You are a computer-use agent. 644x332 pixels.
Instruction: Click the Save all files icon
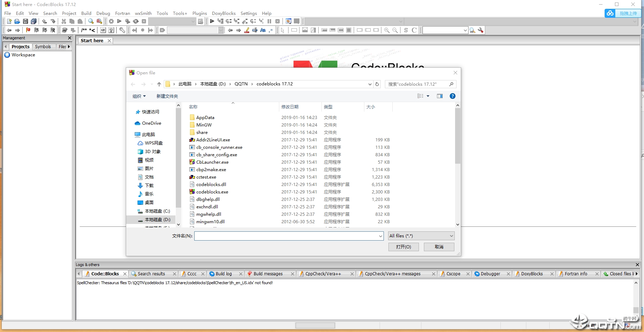click(x=34, y=21)
